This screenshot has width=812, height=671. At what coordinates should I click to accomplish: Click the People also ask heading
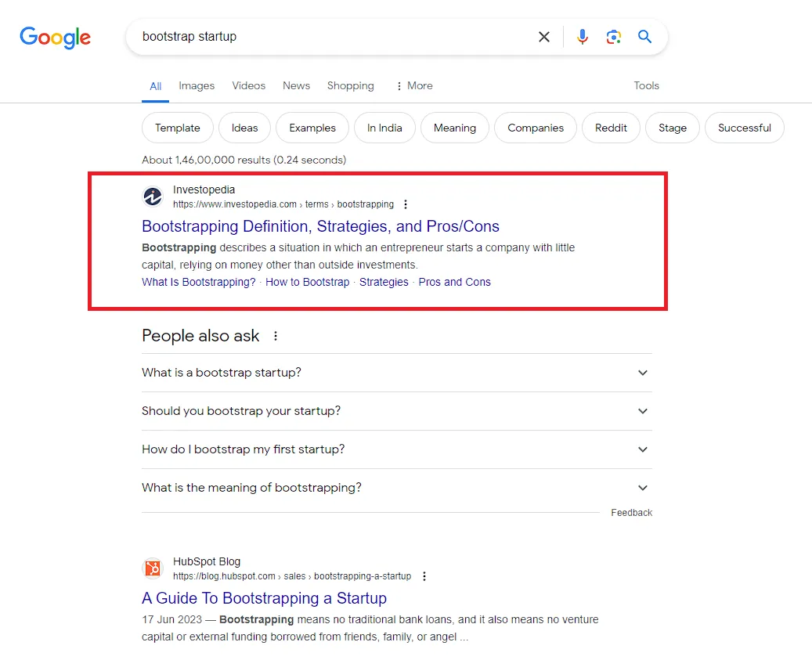pos(200,336)
